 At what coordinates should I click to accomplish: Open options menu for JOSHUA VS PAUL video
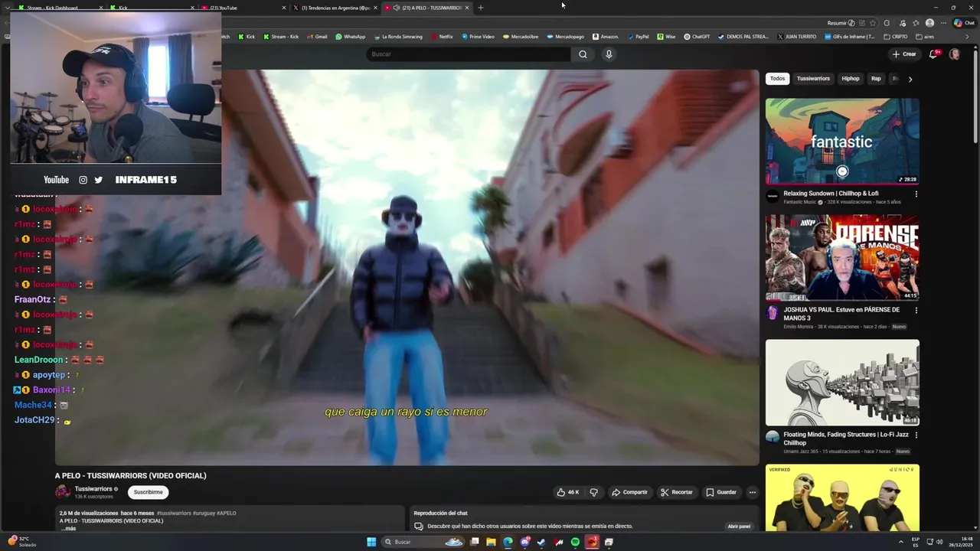916,310
